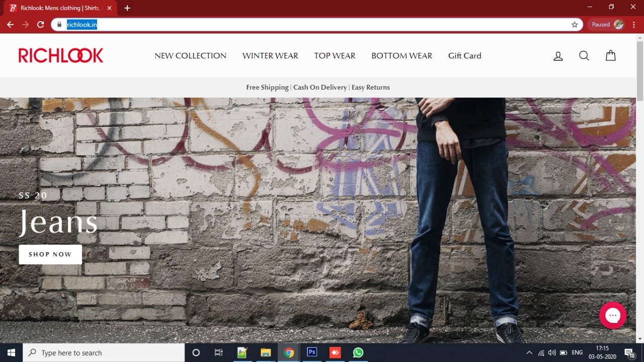Click the page vertical scrollbar thumb
Viewport: 644px width, 362px height.
click(640, 70)
